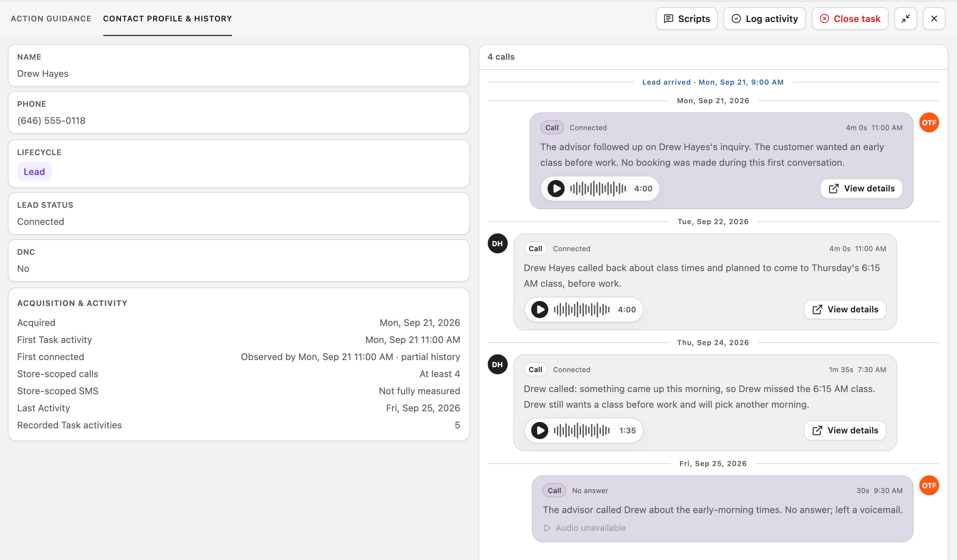This screenshot has width=957, height=560.
Task: Select the Contact Profile & History tab
Action: tap(167, 19)
